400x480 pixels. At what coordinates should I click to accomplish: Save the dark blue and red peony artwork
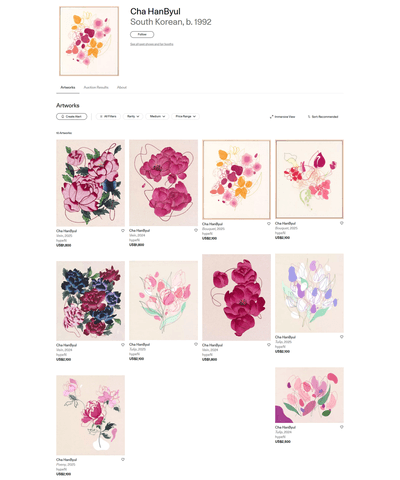tap(123, 345)
